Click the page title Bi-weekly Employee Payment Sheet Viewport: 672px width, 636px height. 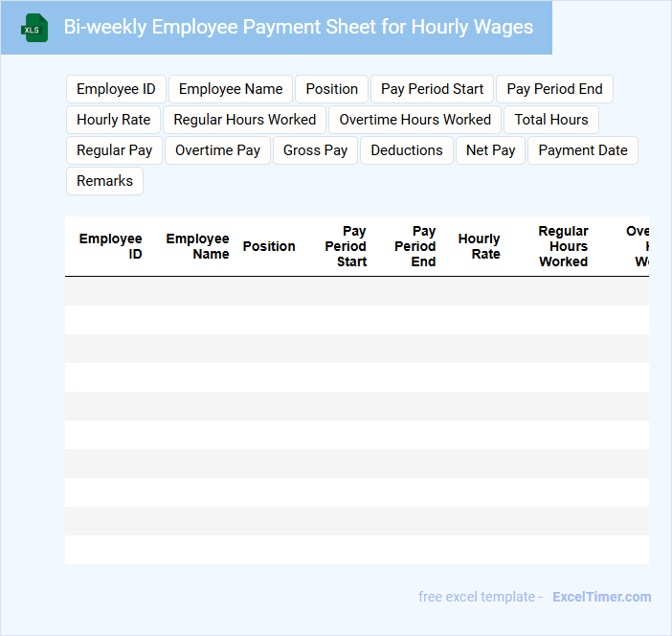coord(299,27)
